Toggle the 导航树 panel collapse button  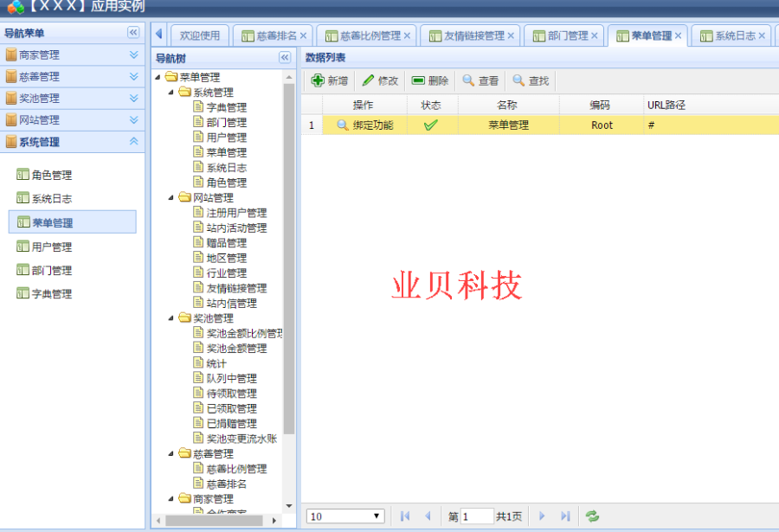tap(285, 56)
